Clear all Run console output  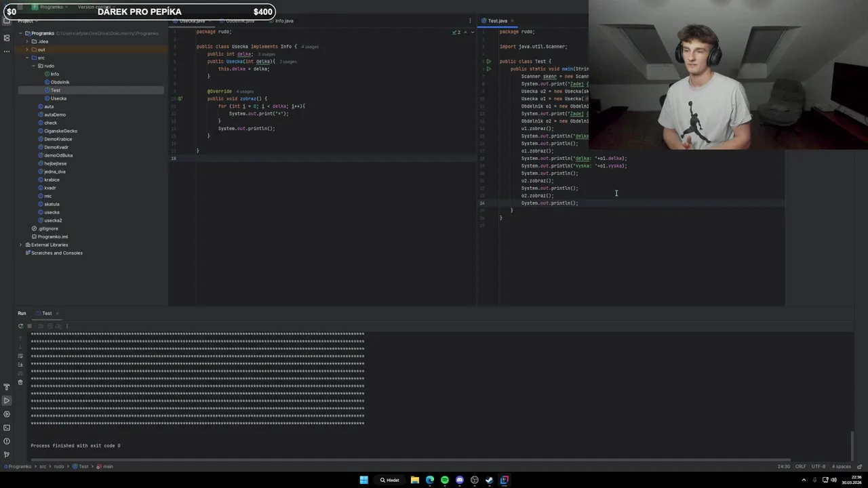pyautogui.click(x=20, y=382)
